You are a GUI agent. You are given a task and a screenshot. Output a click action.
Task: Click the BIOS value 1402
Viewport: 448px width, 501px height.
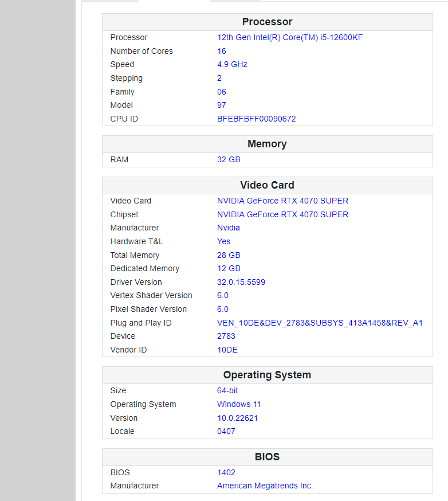point(226,472)
